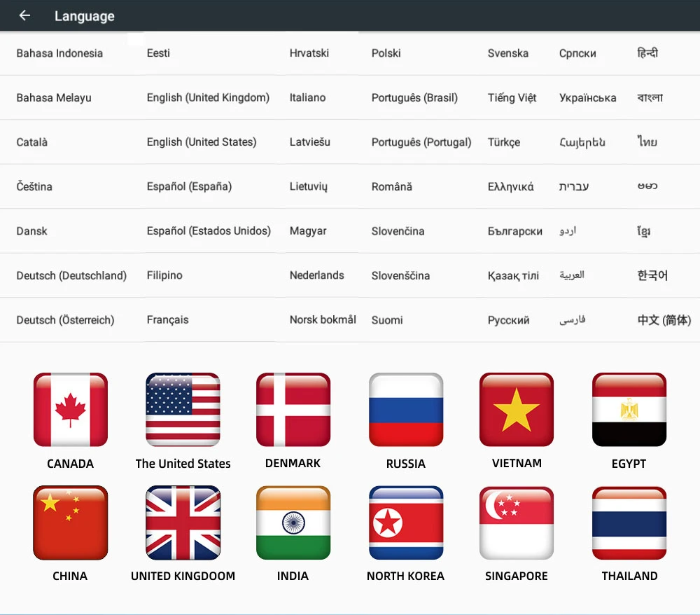This screenshot has height=615, width=700.
Task: Click the India flag icon
Action: tap(293, 523)
